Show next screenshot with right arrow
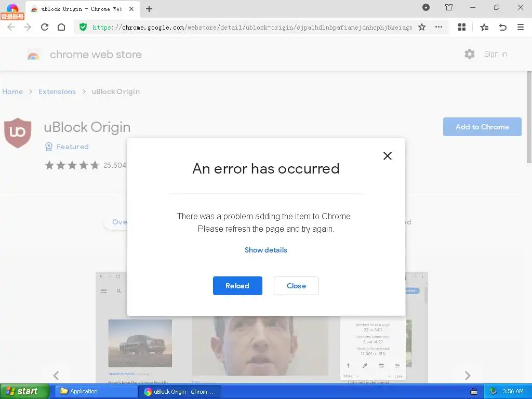 pos(468,375)
